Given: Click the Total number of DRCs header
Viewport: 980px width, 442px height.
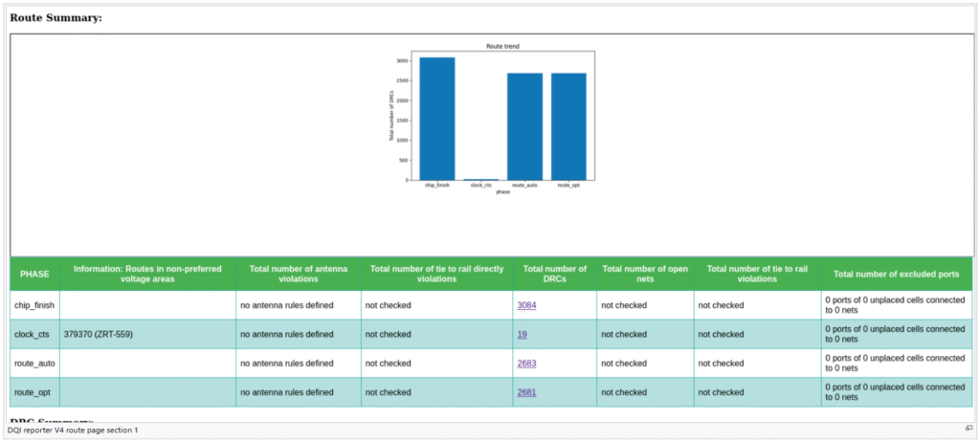Looking at the screenshot, I should pyautogui.click(x=553, y=275).
